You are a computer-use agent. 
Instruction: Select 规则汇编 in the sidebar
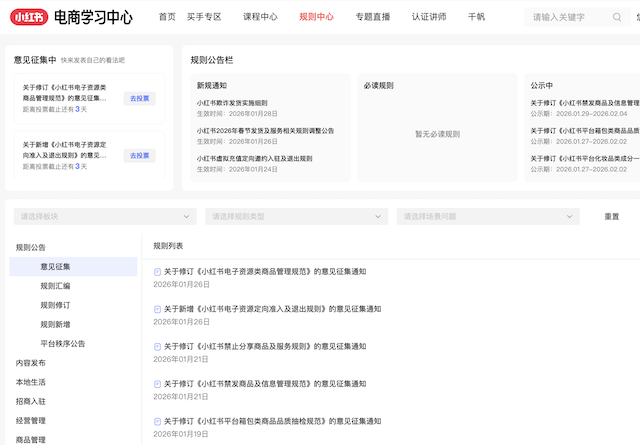pyautogui.click(x=55, y=286)
